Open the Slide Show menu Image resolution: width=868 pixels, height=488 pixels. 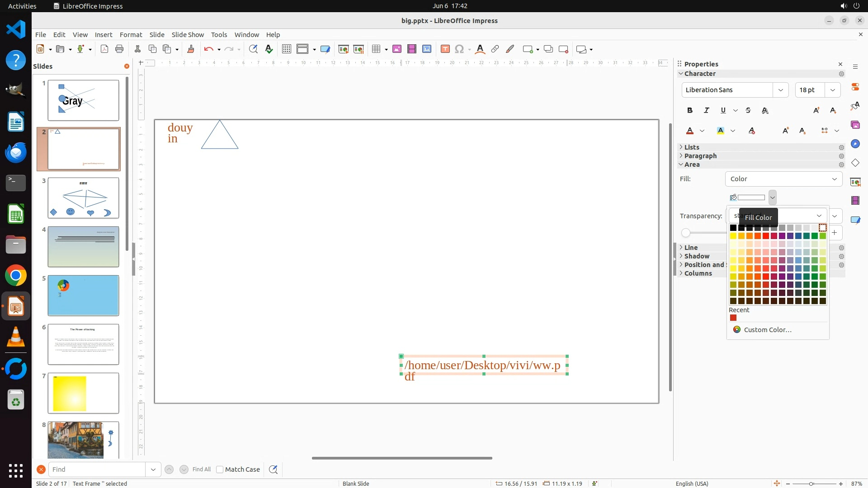(188, 35)
